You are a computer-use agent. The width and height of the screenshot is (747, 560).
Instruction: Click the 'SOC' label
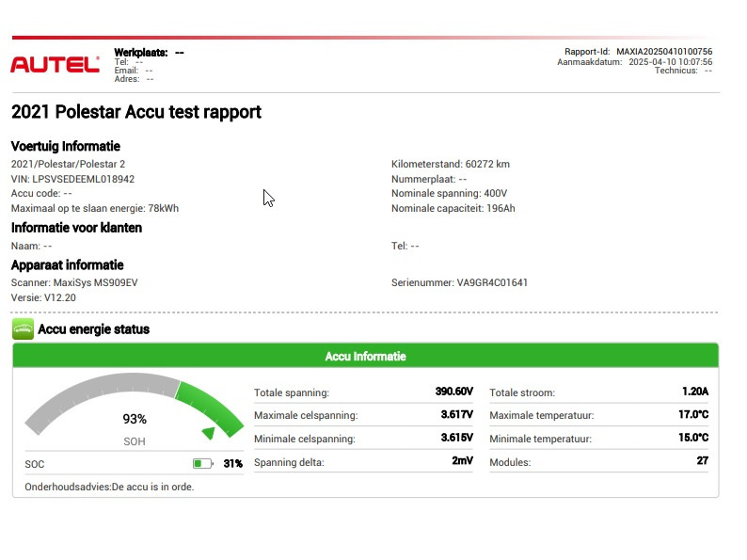coord(34,464)
